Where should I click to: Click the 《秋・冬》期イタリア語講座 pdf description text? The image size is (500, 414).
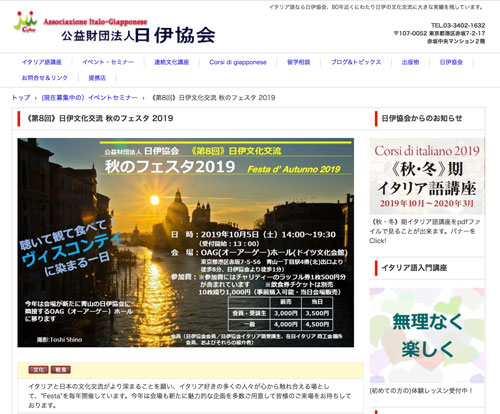425,231
